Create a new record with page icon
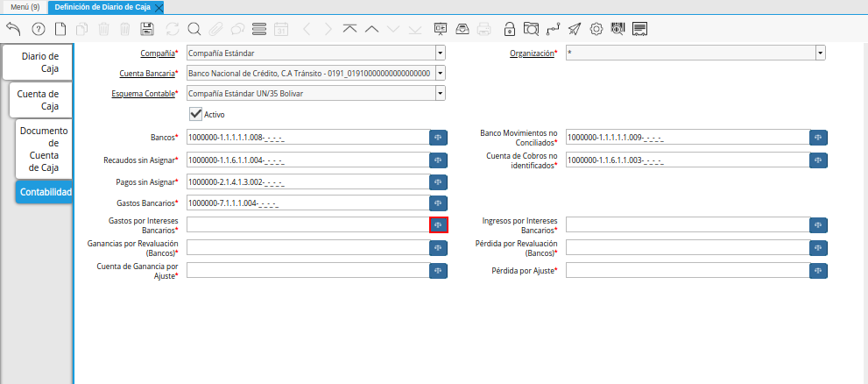868x384 pixels. click(x=60, y=29)
